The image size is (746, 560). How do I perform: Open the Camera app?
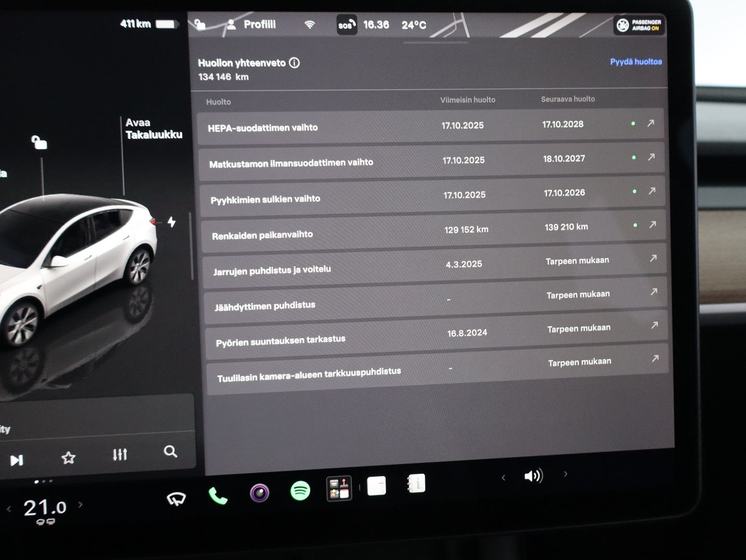click(259, 493)
